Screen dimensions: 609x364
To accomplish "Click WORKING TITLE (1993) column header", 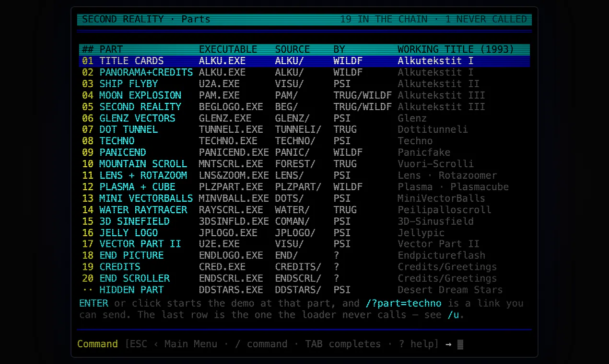I will point(456,49).
